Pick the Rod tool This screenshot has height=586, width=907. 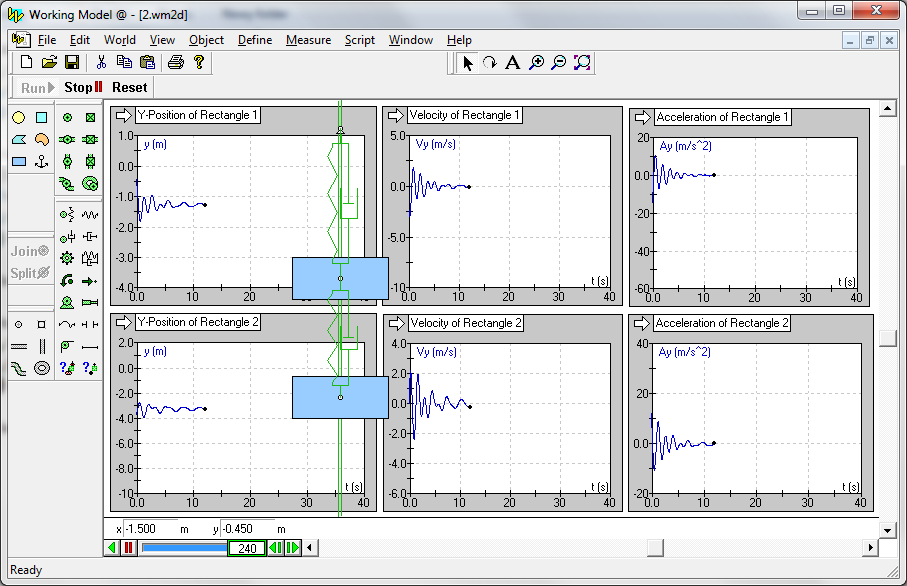point(90,347)
